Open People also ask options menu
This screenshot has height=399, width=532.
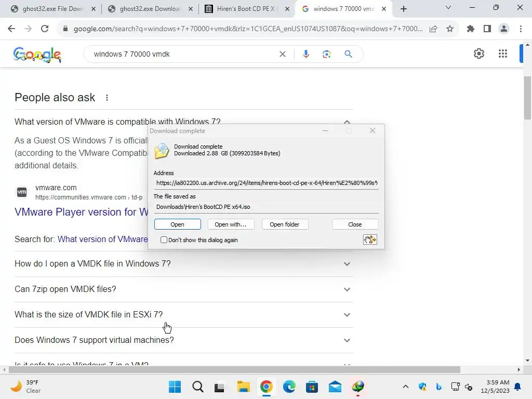point(107,98)
